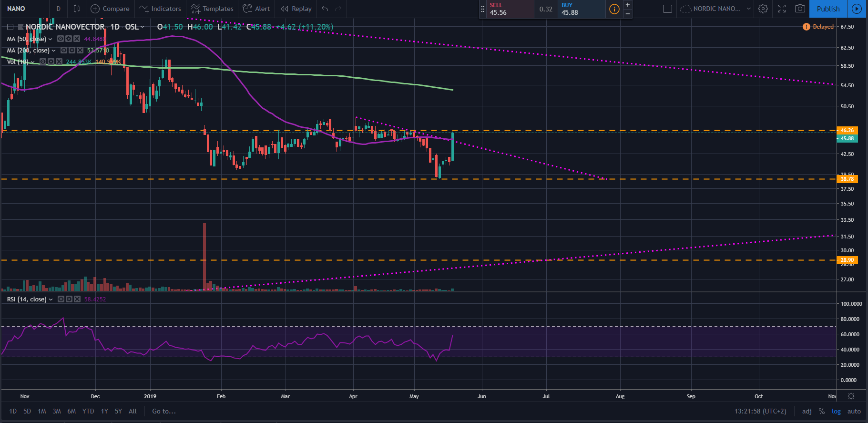Toggle auto scale mode
Screen dimensions: 868x423
coord(854,411)
